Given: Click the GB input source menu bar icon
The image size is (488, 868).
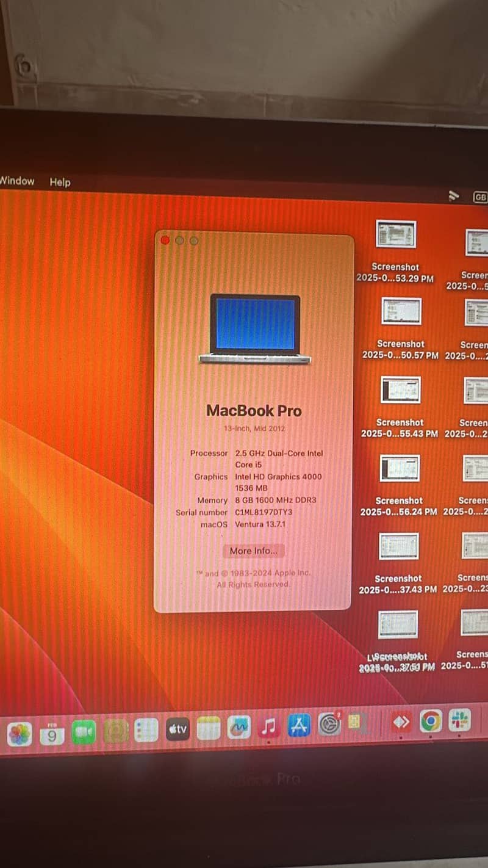Looking at the screenshot, I should [x=480, y=197].
